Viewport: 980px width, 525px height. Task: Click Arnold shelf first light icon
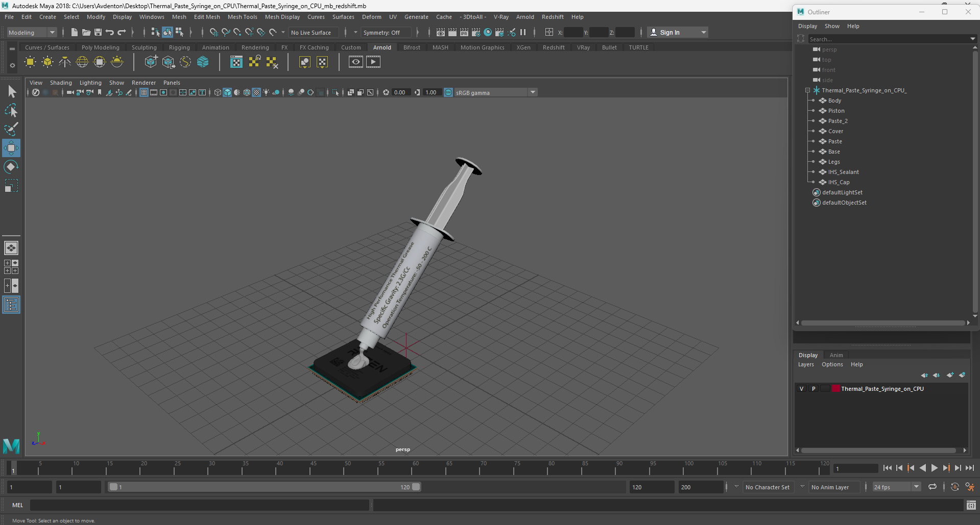coord(30,62)
